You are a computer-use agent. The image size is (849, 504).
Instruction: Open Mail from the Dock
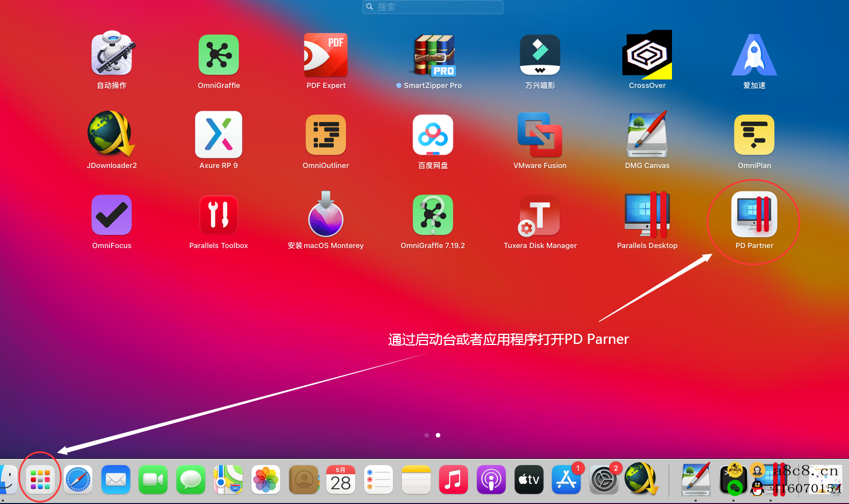pyautogui.click(x=116, y=480)
